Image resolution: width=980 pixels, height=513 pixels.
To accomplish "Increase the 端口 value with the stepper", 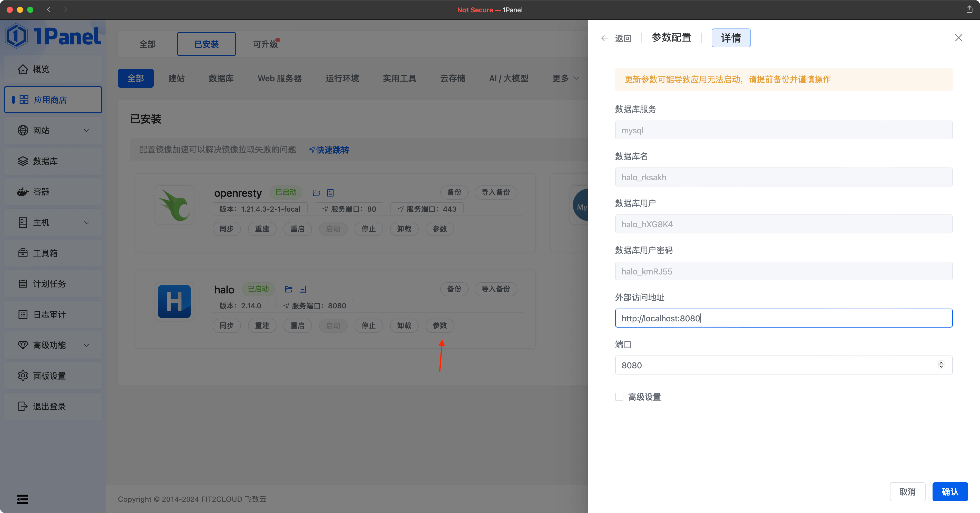I will (941, 362).
